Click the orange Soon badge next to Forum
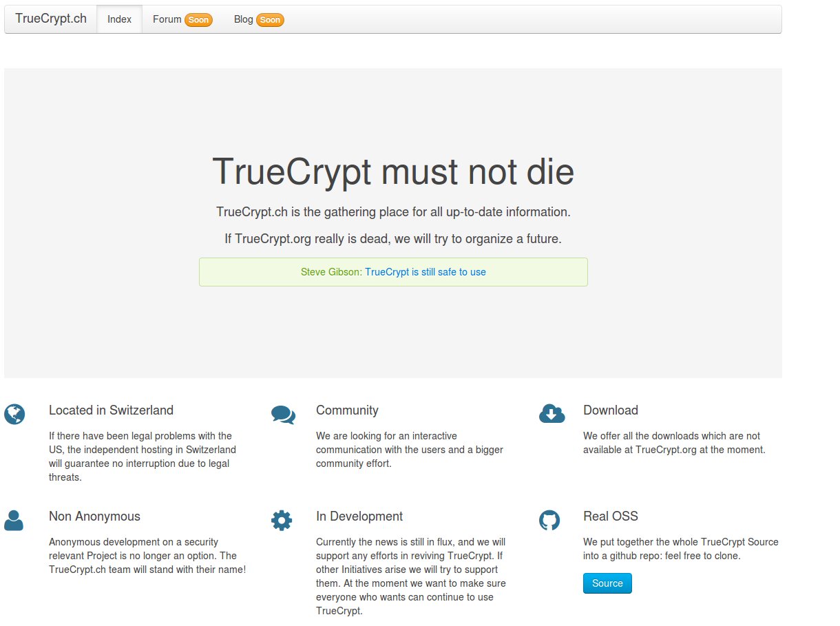 (x=198, y=20)
